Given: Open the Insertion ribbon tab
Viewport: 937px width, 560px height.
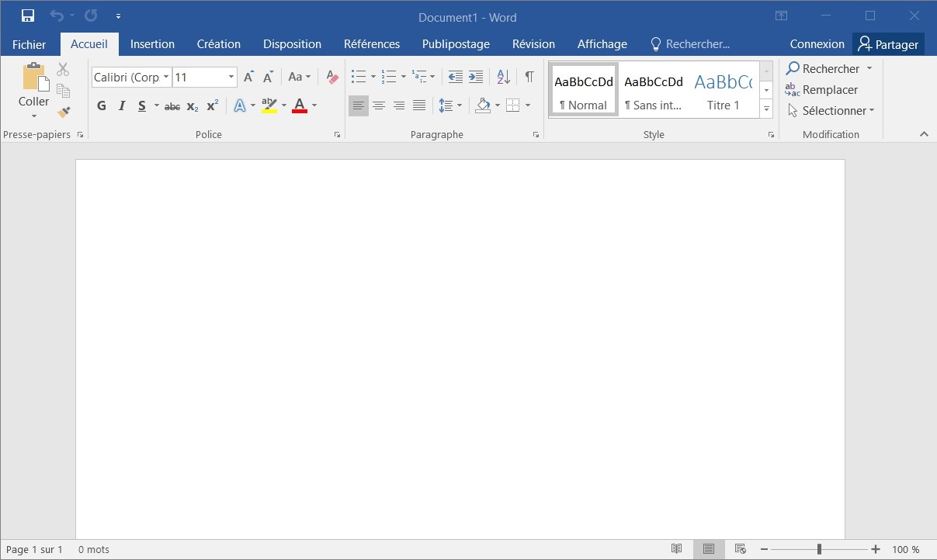Looking at the screenshot, I should pos(152,44).
